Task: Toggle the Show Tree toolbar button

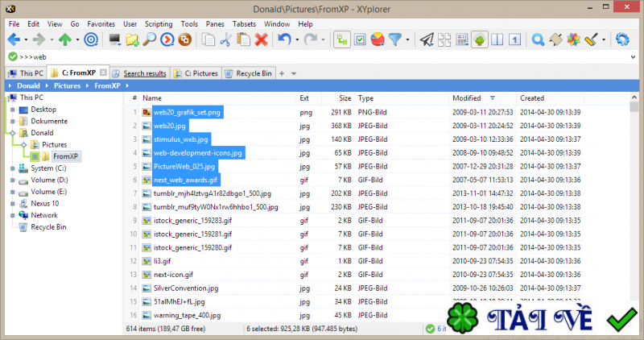Action: tap(341, 39)
